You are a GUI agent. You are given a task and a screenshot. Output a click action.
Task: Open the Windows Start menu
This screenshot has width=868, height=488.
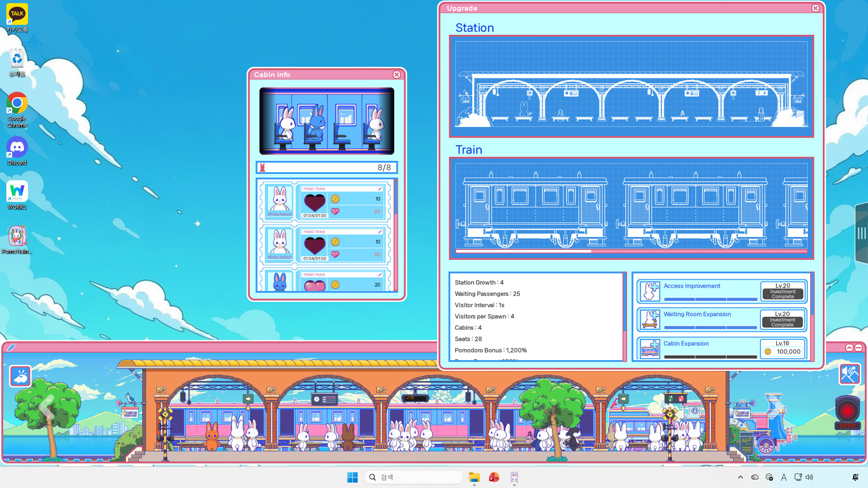click(353, 477)
